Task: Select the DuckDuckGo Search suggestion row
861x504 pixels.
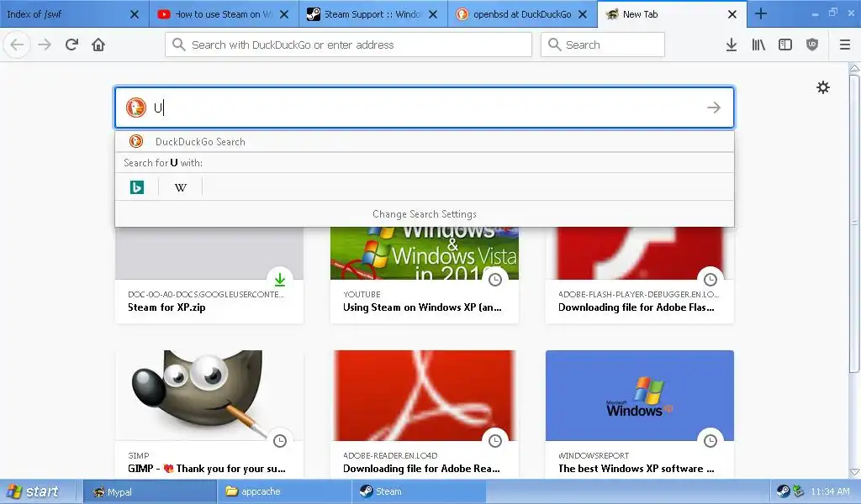Action: pyautogui.click(x=425, y=141)
